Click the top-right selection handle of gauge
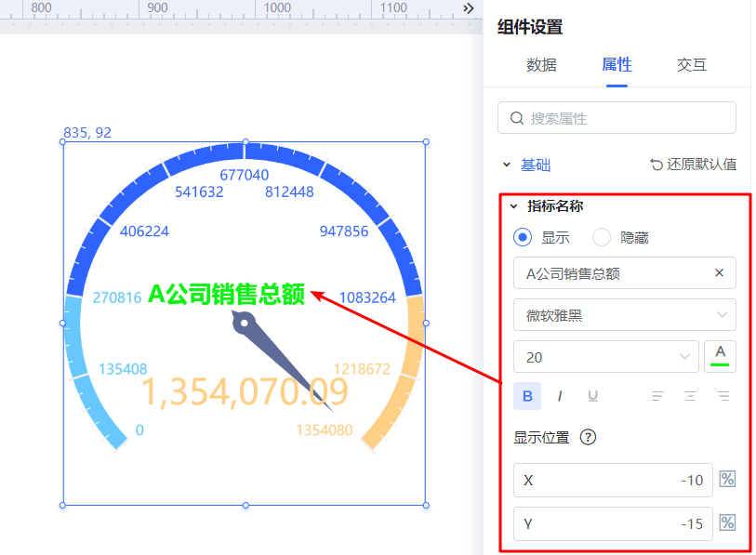 [x=426, y=141]
